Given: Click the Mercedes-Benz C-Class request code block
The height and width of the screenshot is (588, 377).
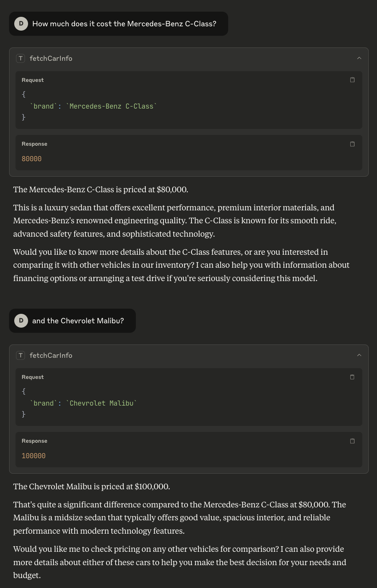Looking at the screenshot, I should pyautogui.click(x=189, y=100).
